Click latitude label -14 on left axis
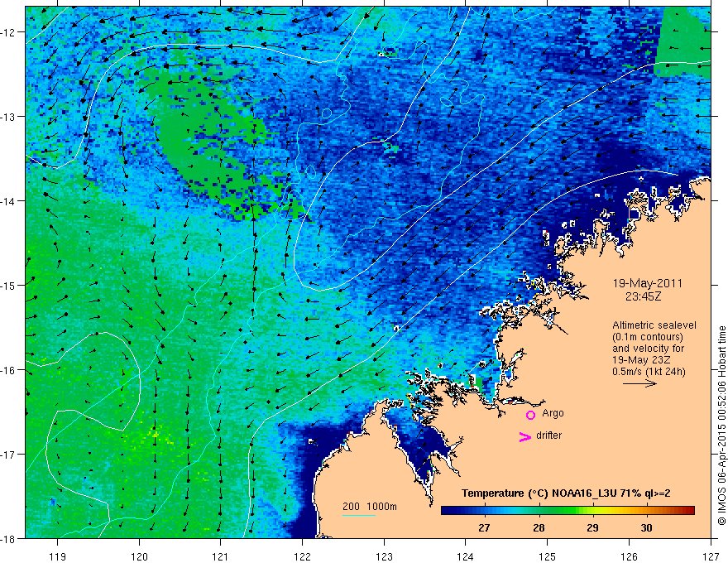This screenshot has width=728, height=563. pyautogui.click(x=8, y=201)
